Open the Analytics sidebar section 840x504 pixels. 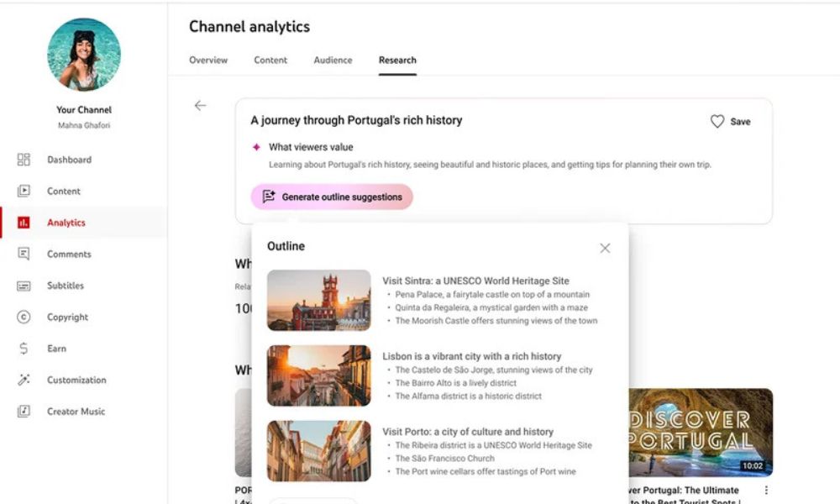pyautogui.click(x=66, y=222)
